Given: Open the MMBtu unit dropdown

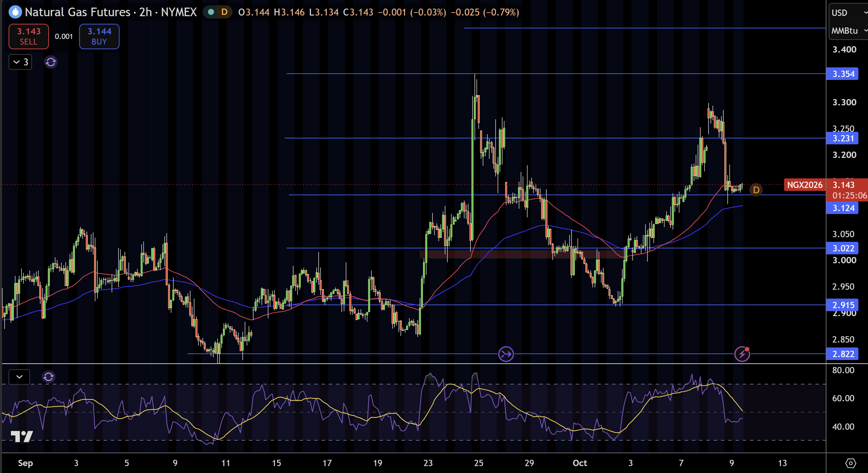Looking at the screenshot, I should (849, 31).
